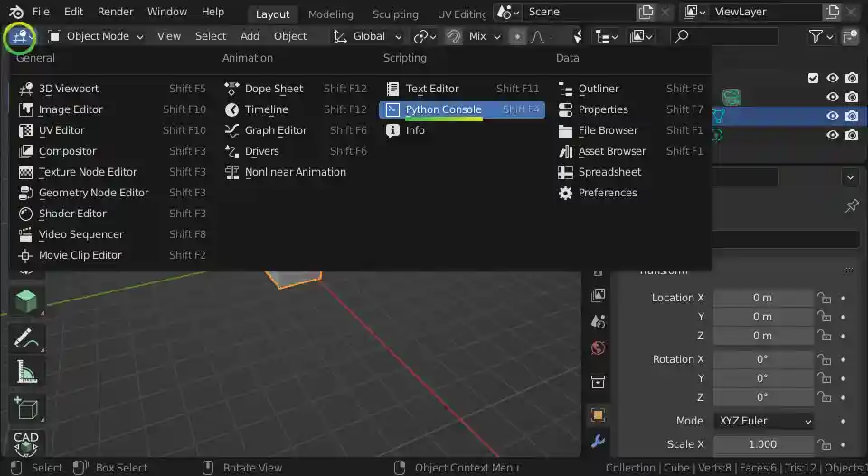Open the Compositor editor
Viewport: 868px width, 476px height.
coord(112,151)
